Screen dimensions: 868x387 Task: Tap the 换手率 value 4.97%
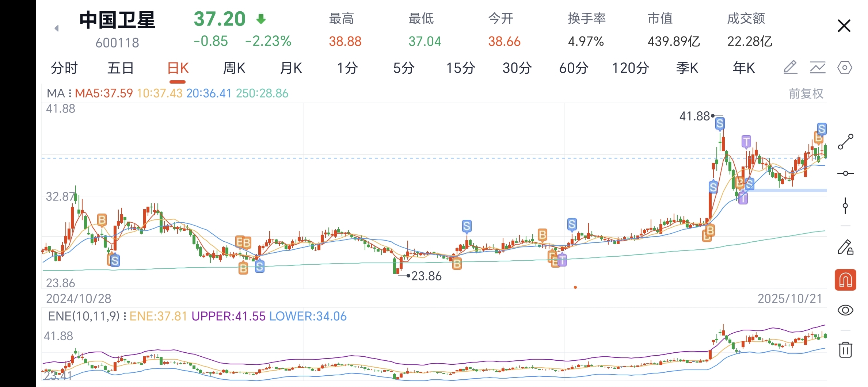[586, 41]
